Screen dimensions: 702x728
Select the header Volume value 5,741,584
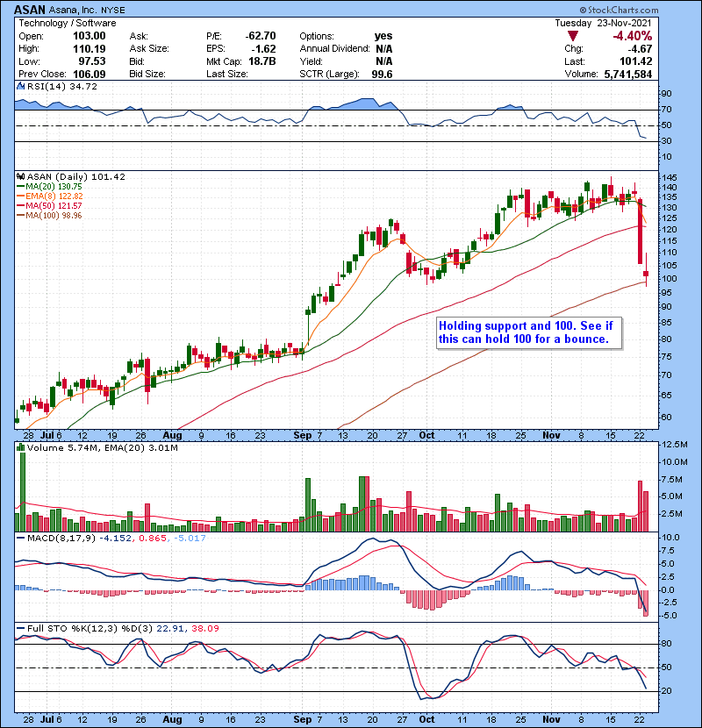pos(628,74)
